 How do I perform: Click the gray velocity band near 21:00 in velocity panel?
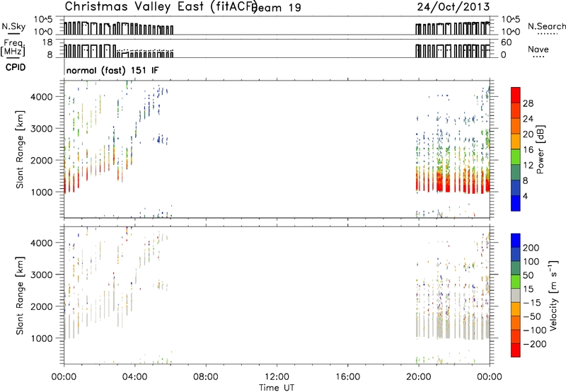[439, 327]
